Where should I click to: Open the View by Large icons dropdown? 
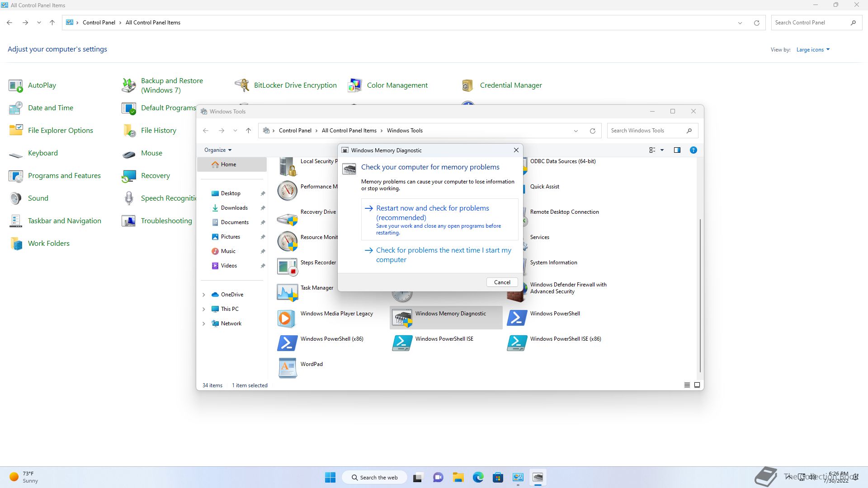(813, 50)
